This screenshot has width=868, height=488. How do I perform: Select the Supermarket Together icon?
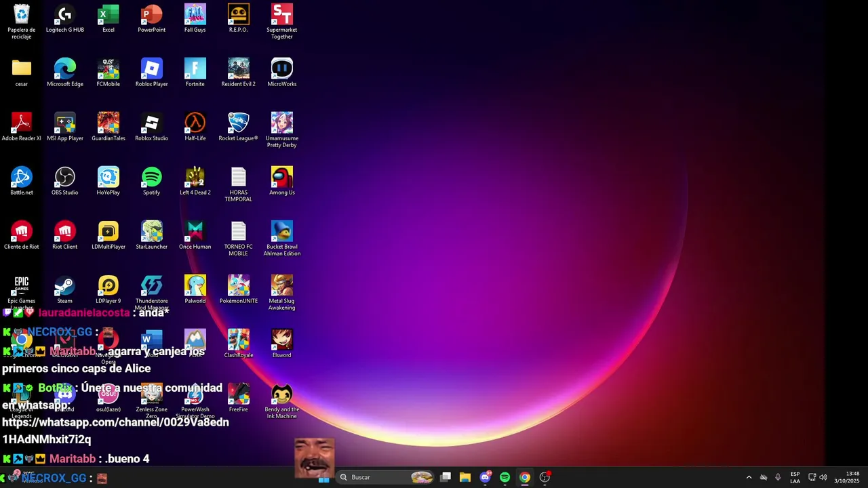pyautogui.click(x=282, y=22)
